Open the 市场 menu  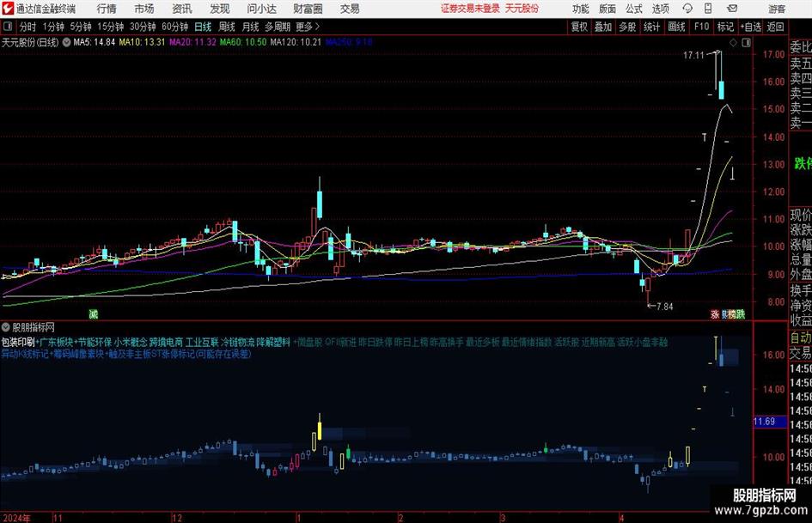[x=144, y=9]
